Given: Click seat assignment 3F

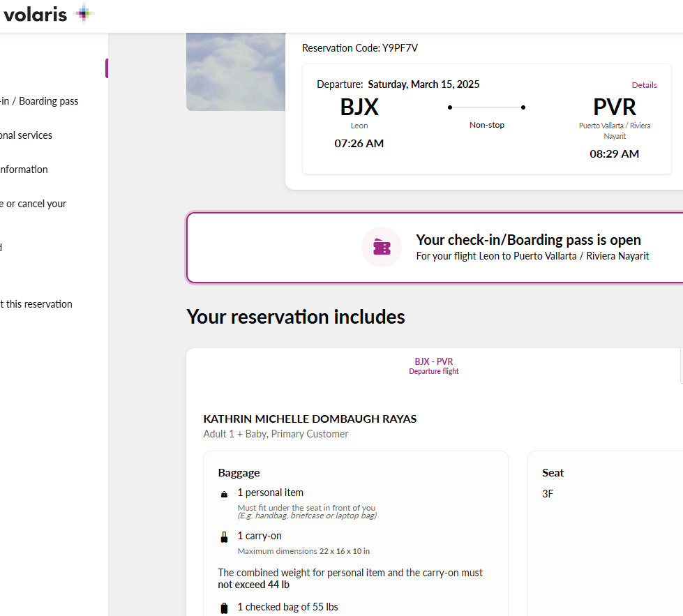Looking at the screenshot, I should (x=548, y=493).
